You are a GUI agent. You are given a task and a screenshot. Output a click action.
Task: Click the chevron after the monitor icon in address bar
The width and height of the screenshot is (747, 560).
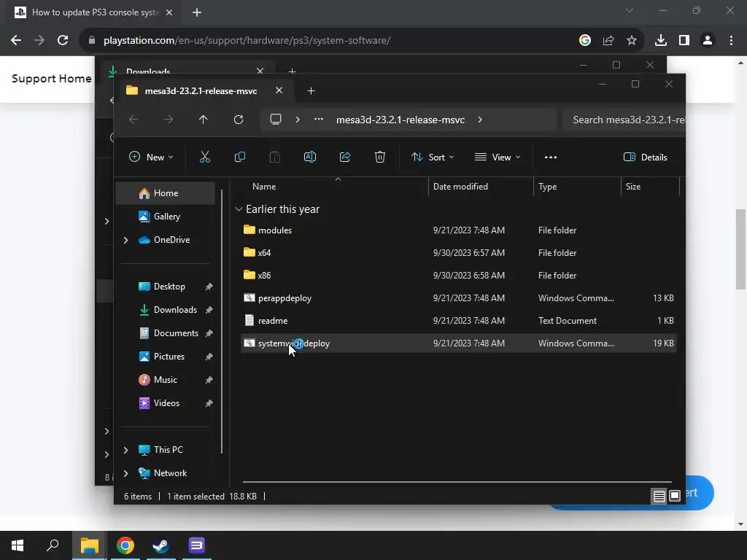[298, 120]
